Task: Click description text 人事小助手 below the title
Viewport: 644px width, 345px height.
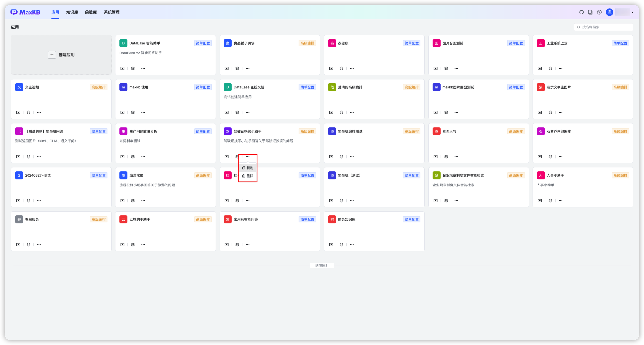Action: [x=545, y=185]
